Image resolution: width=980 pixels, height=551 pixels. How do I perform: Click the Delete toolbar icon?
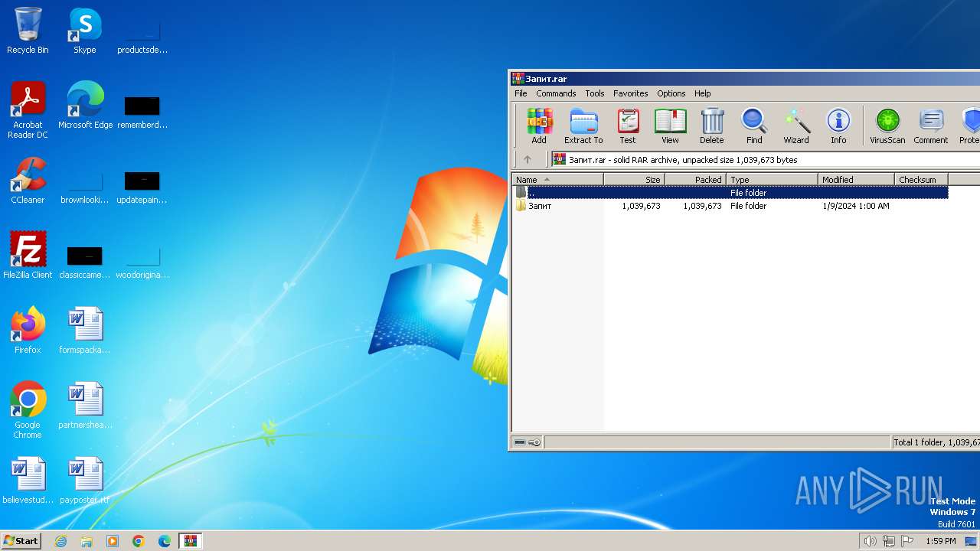point(712,126)
